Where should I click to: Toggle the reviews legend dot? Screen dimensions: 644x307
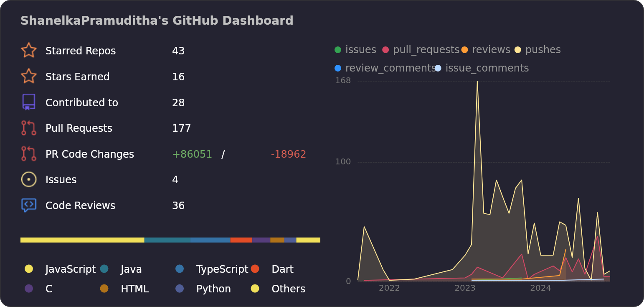[464, 50]
